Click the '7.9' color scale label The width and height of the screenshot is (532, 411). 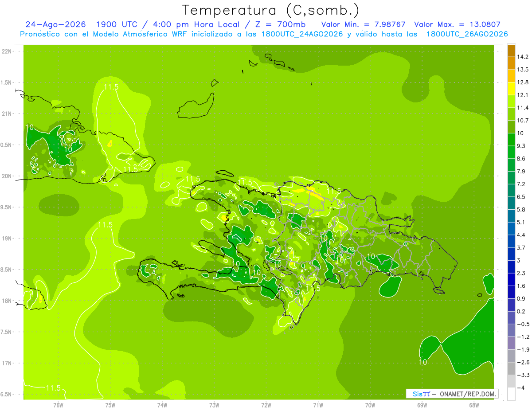tap(521, 171)
